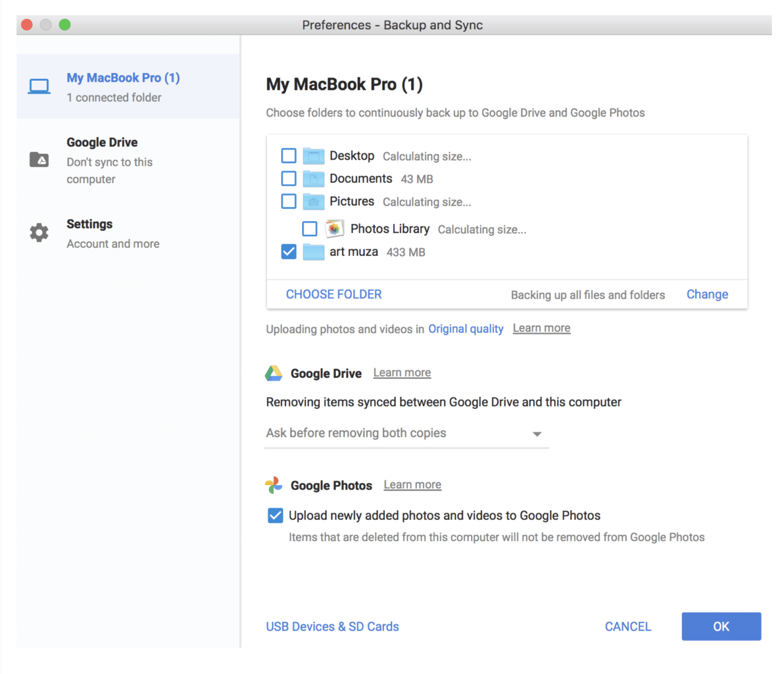Click the art muza folder icon
This screenshot has width=784, height=674.
click(x=313, y=252)
